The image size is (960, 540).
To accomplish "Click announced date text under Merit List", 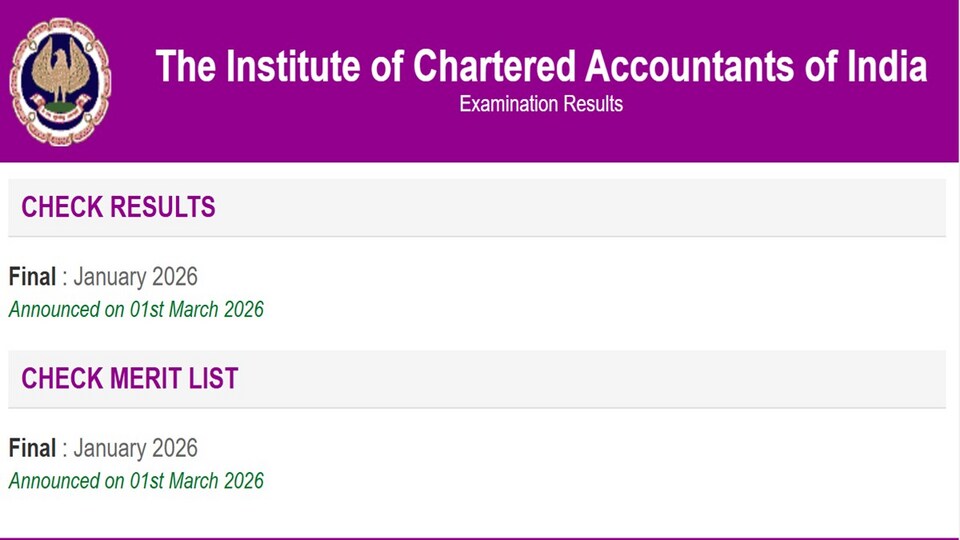I will tap(136, 481).
